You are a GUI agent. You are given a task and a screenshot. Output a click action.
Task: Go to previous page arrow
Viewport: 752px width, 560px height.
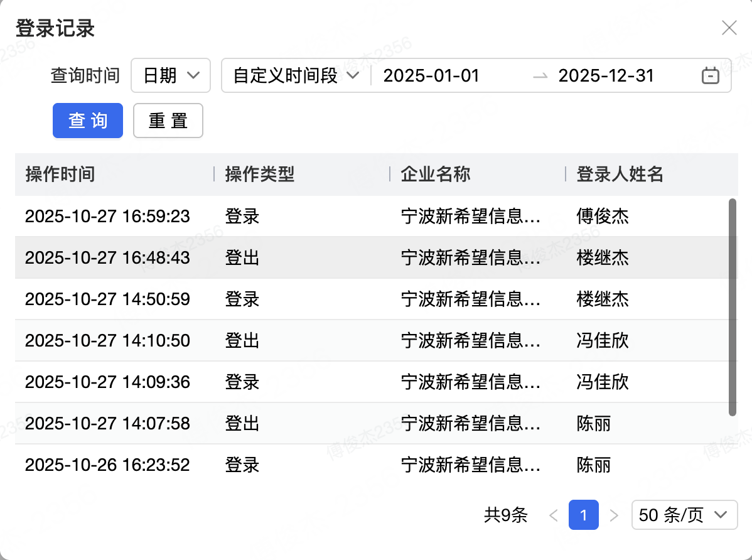553,515
